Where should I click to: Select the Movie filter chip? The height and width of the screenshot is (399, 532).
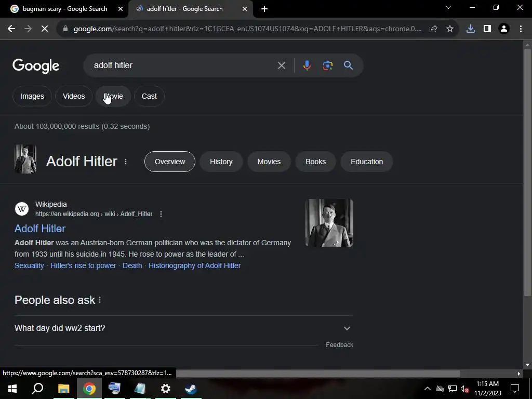(113, 96)
